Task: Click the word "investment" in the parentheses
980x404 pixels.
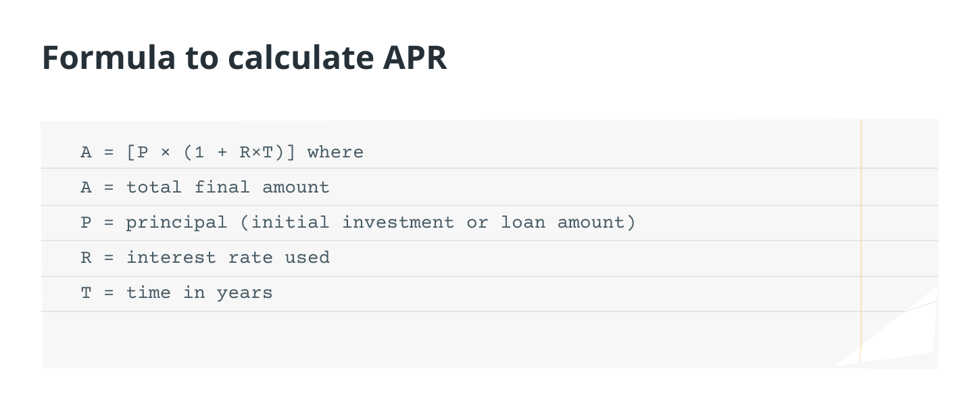Action: 398,222
